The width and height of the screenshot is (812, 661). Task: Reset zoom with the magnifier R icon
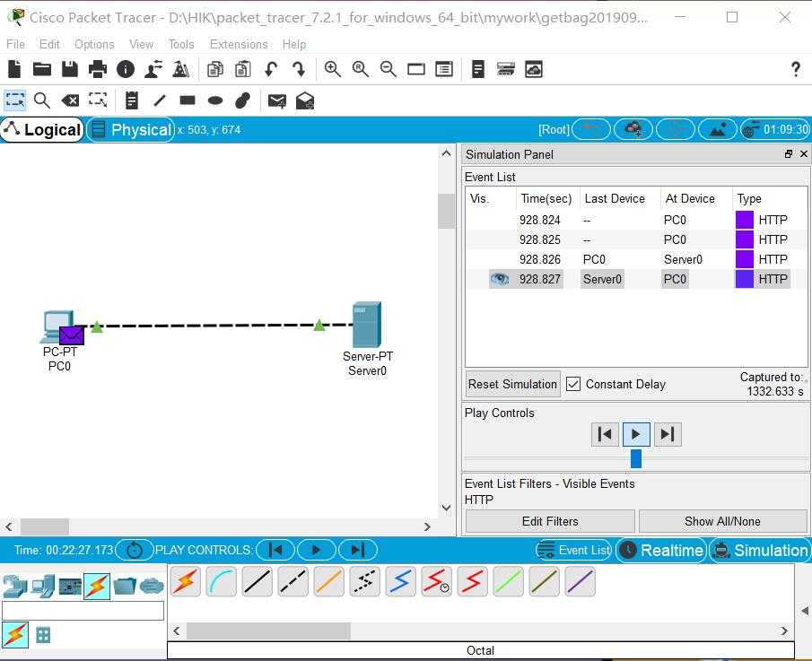pyautogui.click(x=361, y=69)
